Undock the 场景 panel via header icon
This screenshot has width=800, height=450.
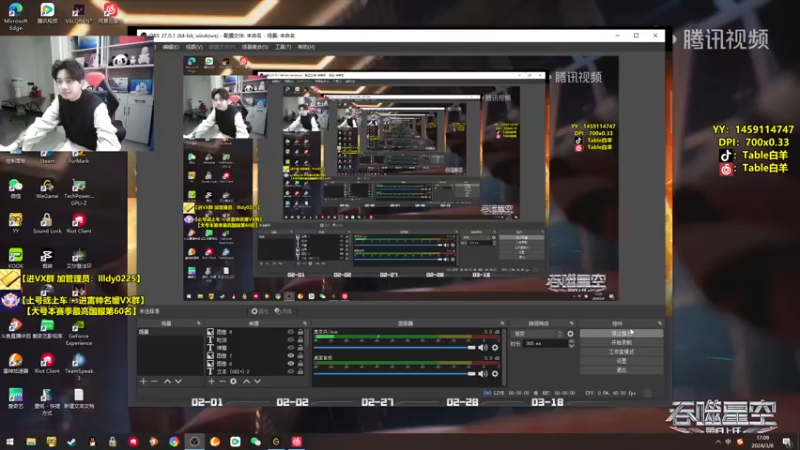coord(198,323)
